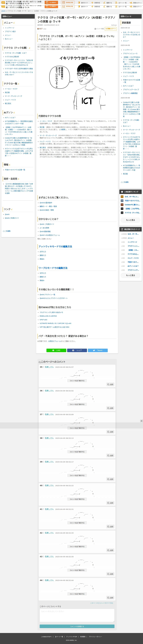Click edit pencil next to テクウヨ一覧 heading

click(18, 84)
